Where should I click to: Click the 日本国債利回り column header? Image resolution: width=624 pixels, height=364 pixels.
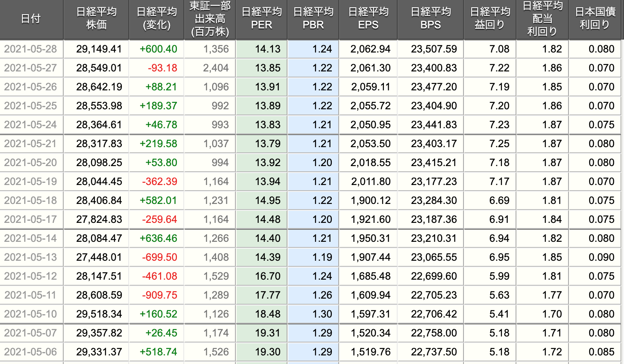596,19
